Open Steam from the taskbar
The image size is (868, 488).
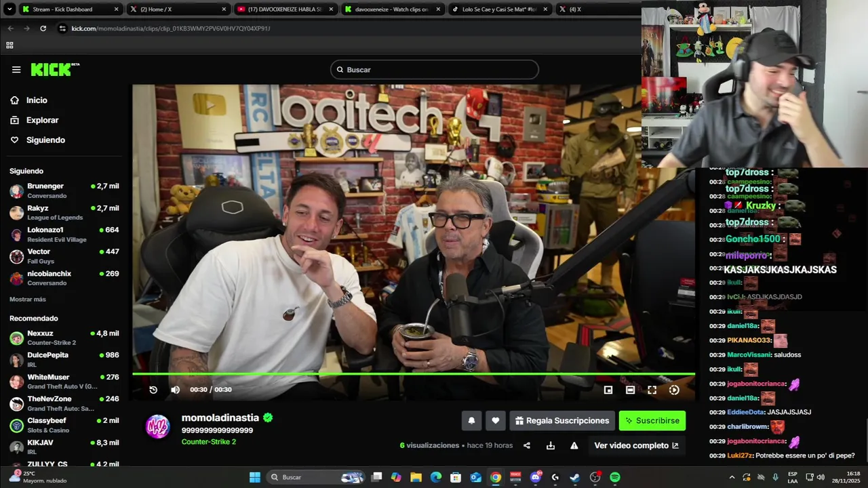(x=575, y=477)
